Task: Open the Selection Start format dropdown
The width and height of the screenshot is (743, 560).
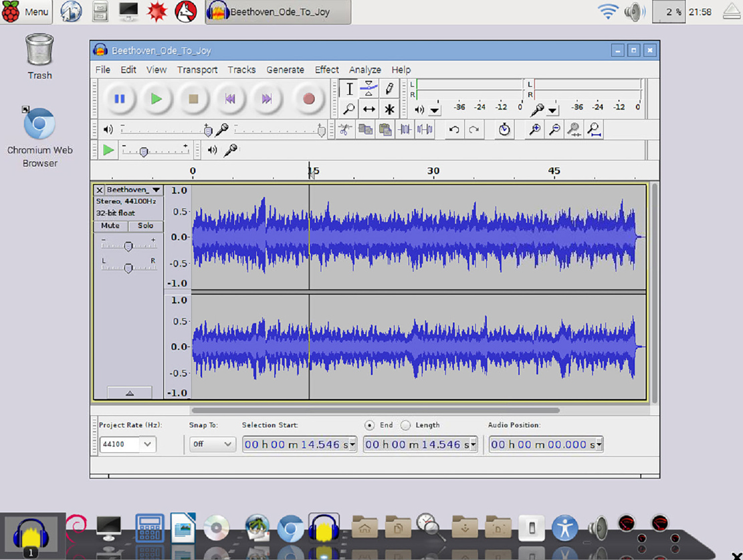Action: (x=352, y=444)
